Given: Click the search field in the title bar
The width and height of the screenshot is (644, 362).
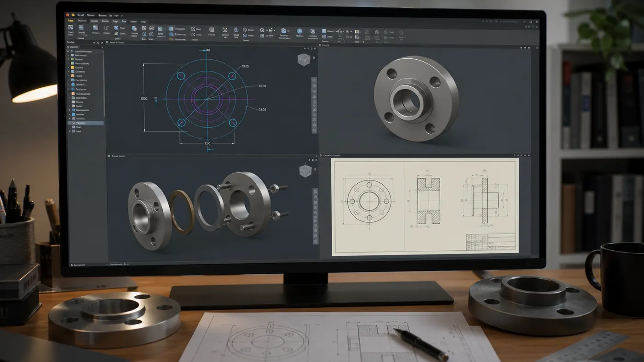Looking at the screenshot, I should [510, 22].
